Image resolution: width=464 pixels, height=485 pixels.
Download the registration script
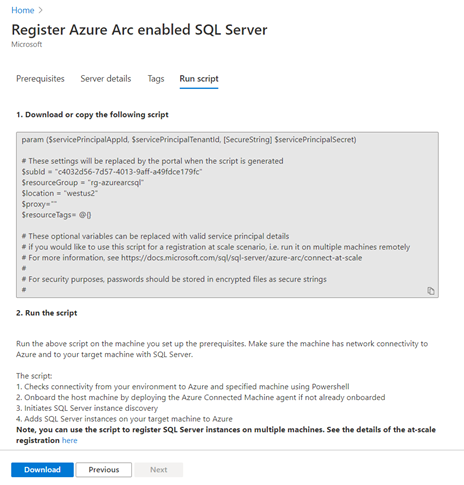tap(42, 470)
